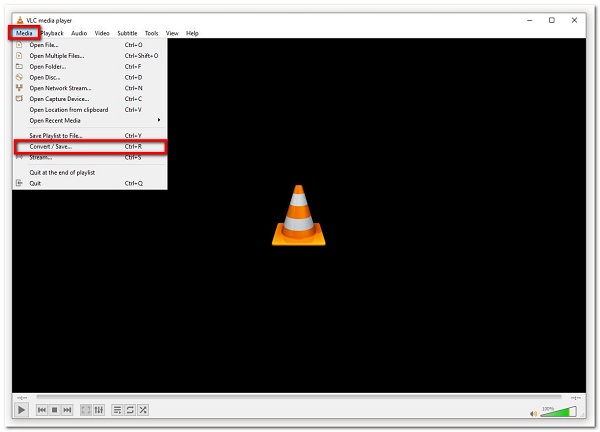The height and width of the screenshot is (432, 600).
Task: Click the VLC cone in video area
Action: [298, 215]
